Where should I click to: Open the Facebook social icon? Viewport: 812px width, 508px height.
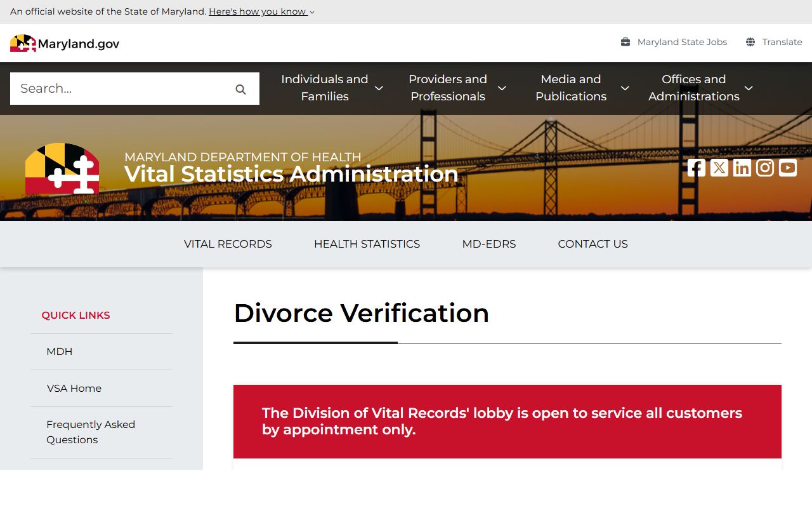(697, 168)
